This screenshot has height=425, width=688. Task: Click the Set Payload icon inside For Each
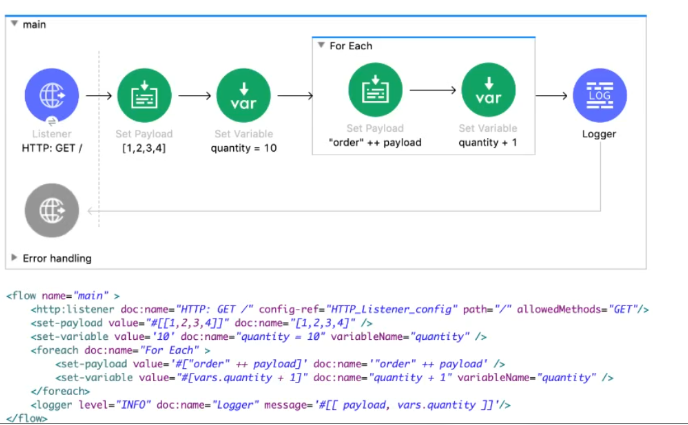click(x=374, y=90)
